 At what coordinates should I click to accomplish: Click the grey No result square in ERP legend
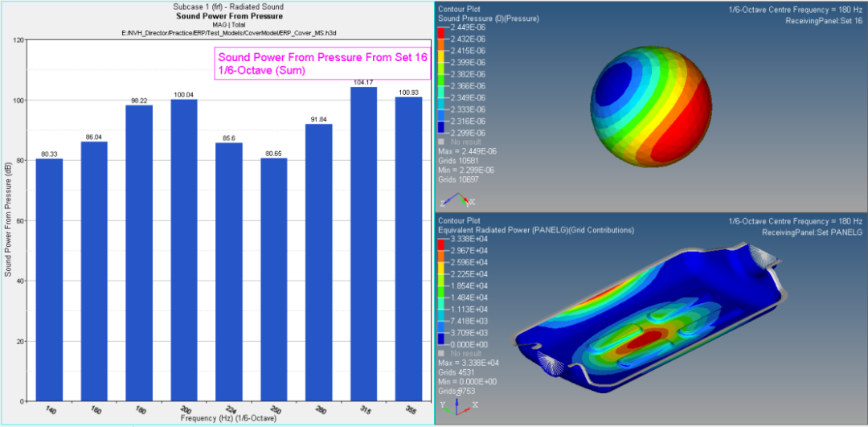(441, 353)
